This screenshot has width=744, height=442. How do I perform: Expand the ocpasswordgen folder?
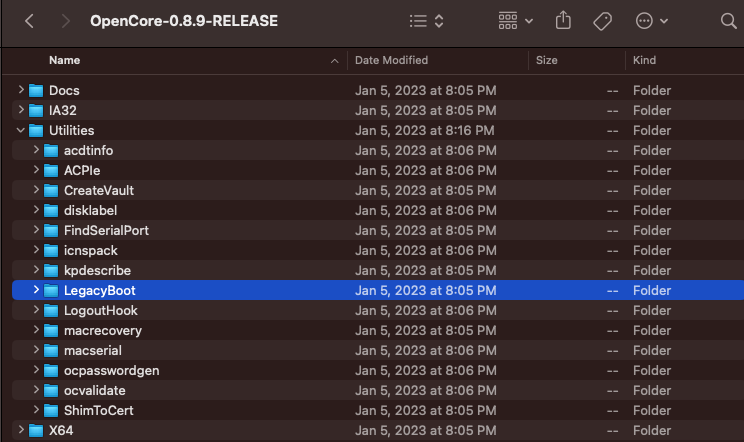tap(36, 369)
